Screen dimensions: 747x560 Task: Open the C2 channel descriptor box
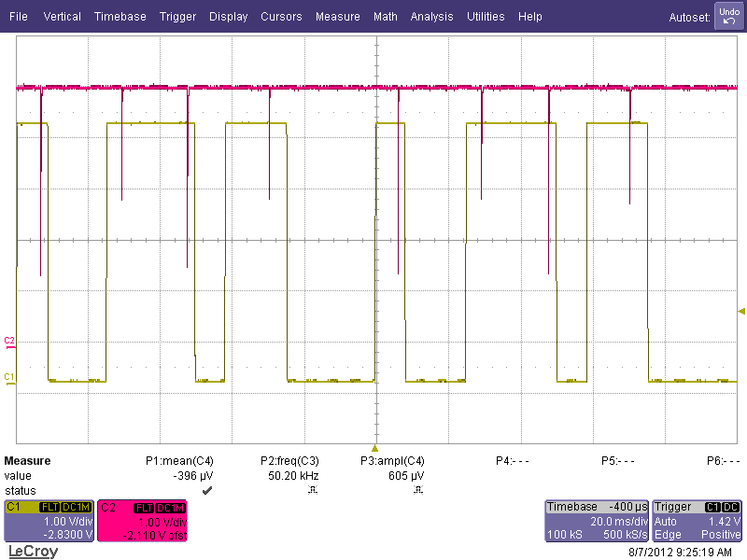point(143,521)
